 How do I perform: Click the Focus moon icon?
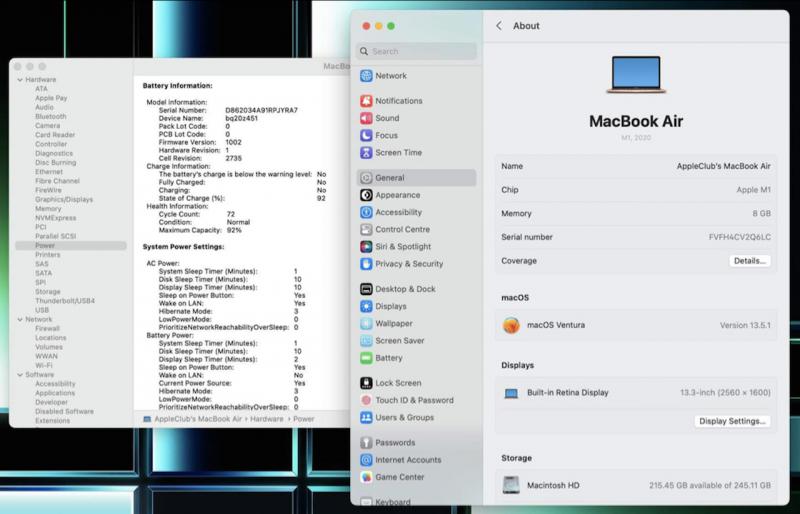(366, 135)
